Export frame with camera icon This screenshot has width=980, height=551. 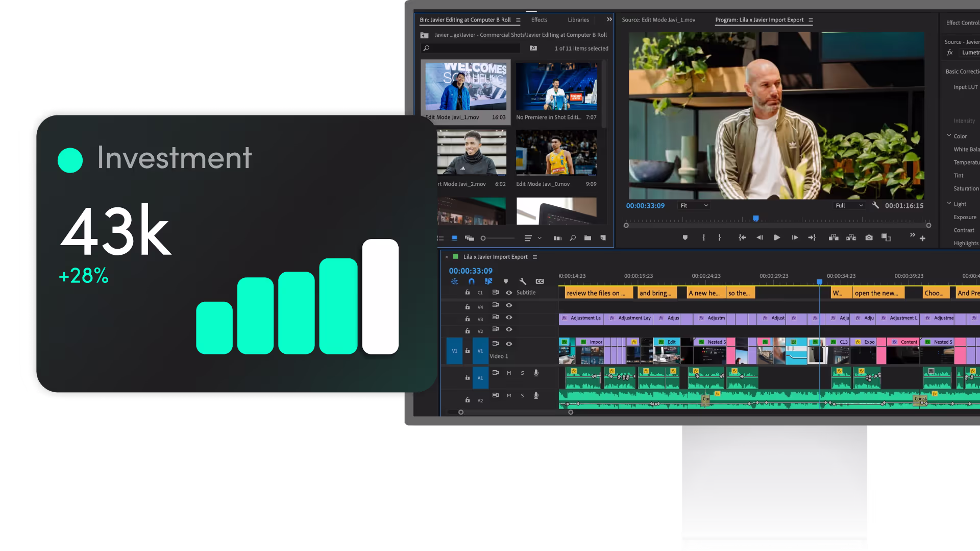(869, 237)
